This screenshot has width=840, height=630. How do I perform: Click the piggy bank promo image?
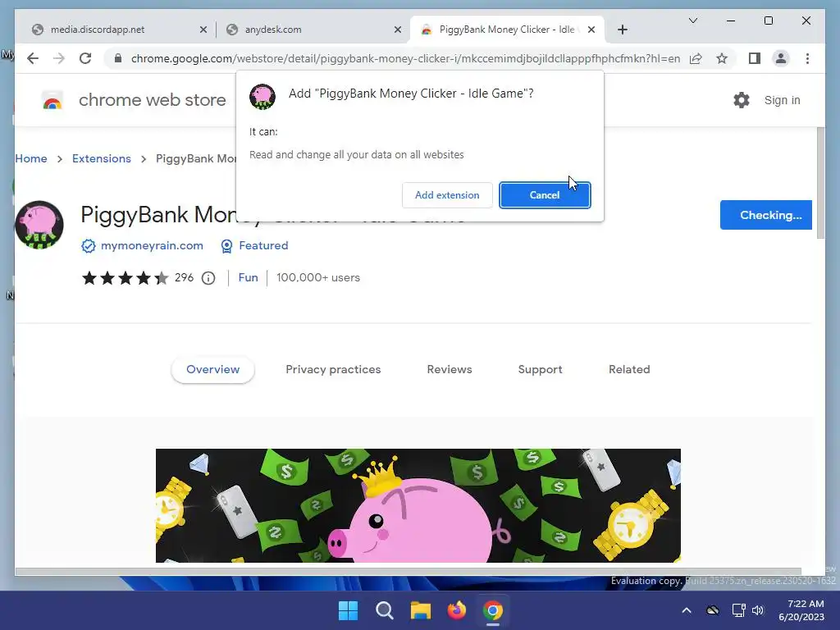(418, 505)
